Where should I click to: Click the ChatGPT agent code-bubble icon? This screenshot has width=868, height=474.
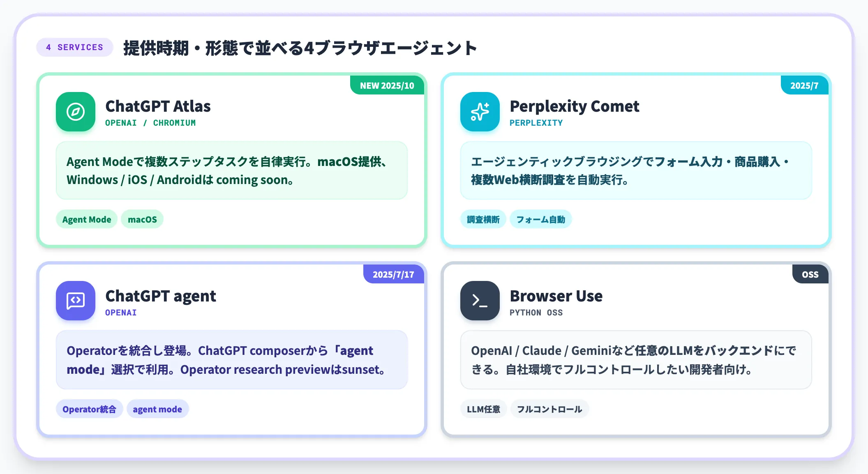click(x=76, y=301)
